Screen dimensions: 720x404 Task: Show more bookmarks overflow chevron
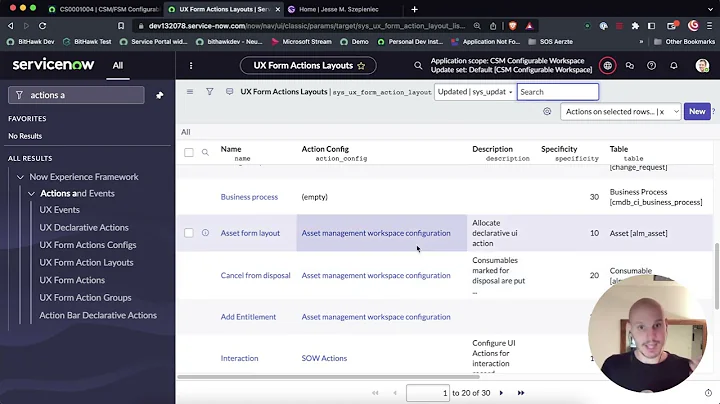641,42
